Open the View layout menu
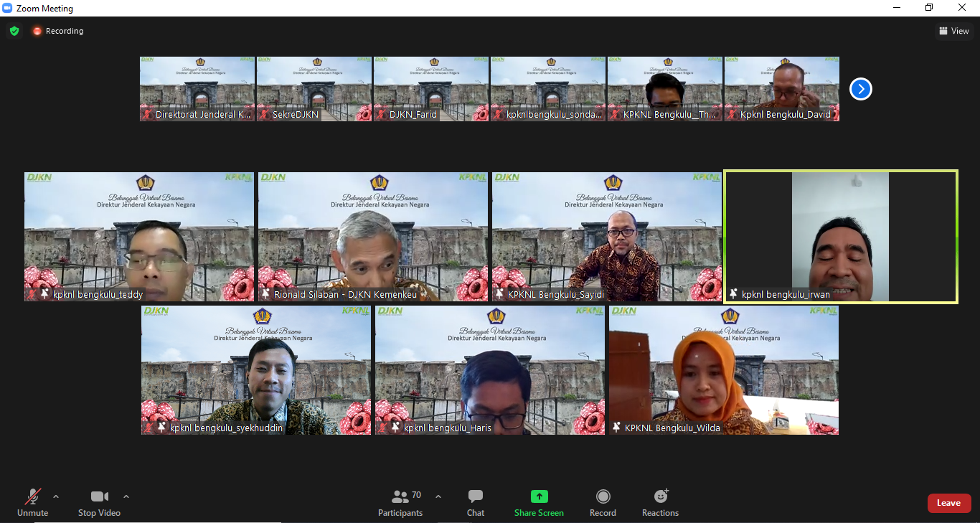The width and height of the screenshot is (980, 523). pos(954,31)
